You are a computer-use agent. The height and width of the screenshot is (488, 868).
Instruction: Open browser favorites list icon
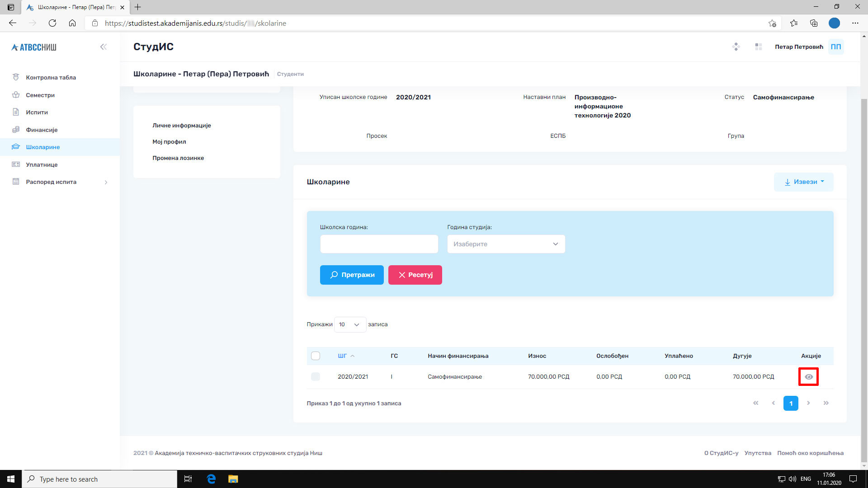[x=794, y=23]
